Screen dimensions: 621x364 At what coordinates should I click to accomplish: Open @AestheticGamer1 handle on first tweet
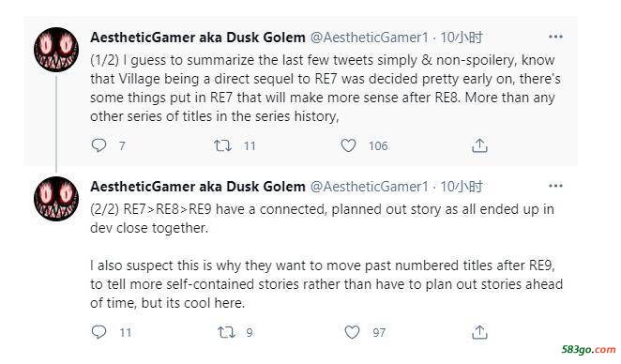tap(369, 38)
